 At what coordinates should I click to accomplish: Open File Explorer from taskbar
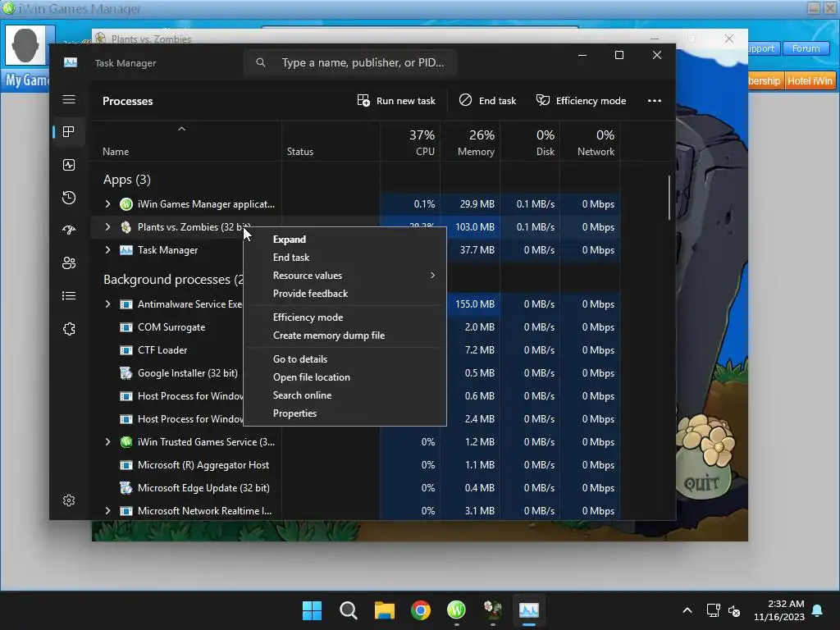[385, 610]
